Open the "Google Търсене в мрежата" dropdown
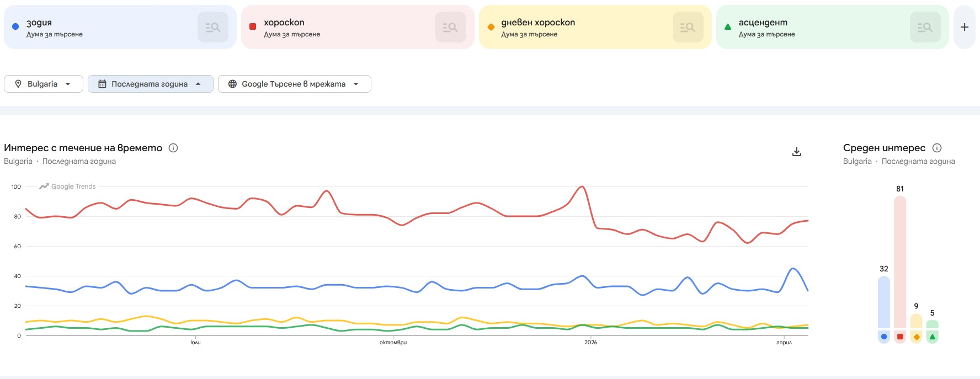This screenshot has width=980, height=379. [294, 84]
